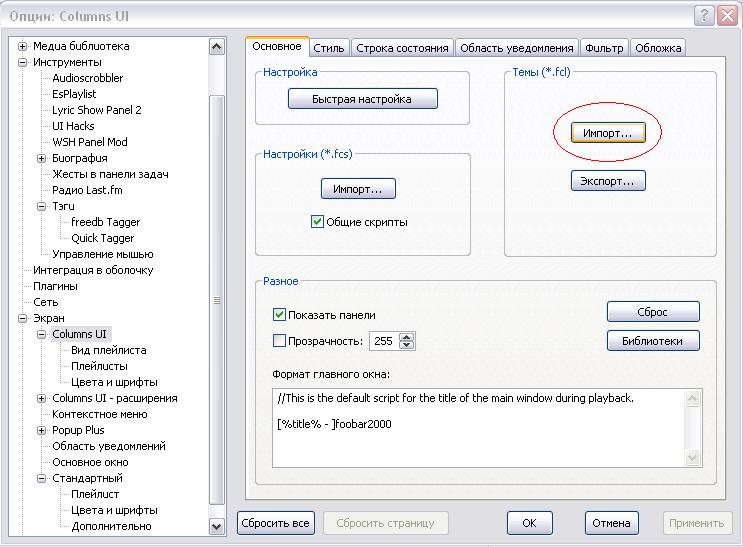Switch to the Стиль tab
Screen dimensions: 743x547
click(x=328, y=48)
